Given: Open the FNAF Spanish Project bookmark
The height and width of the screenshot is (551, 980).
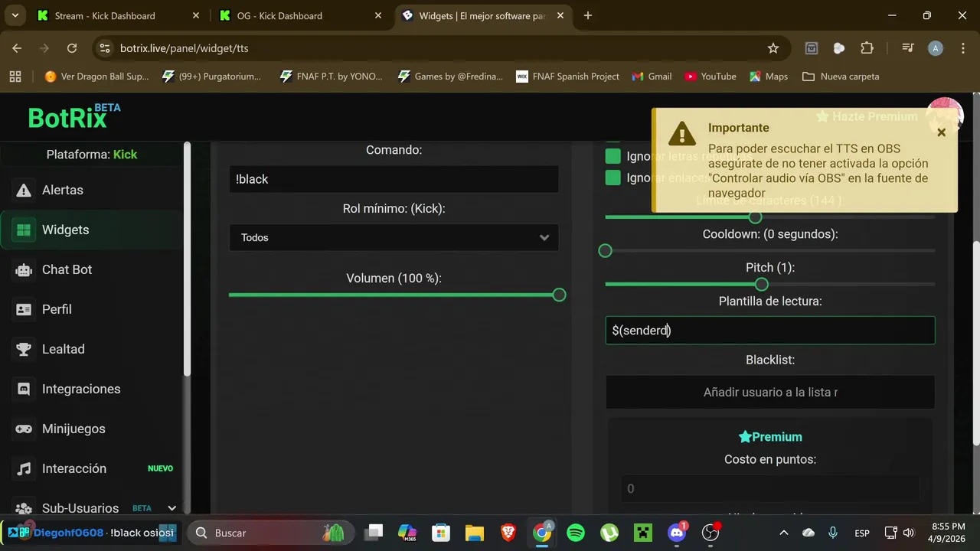Looking at the screenshot, I should pos(567,77).
